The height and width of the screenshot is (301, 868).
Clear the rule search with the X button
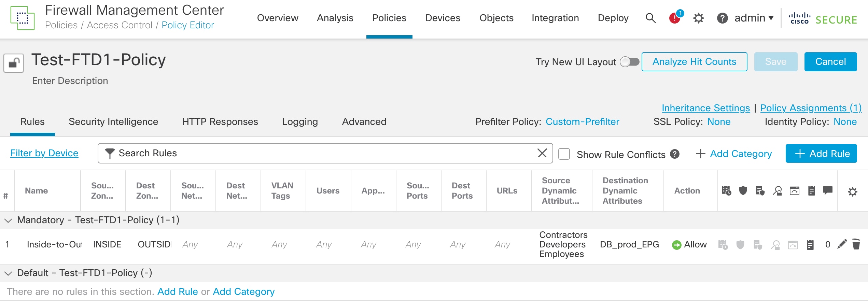click(x=542, y=153)
